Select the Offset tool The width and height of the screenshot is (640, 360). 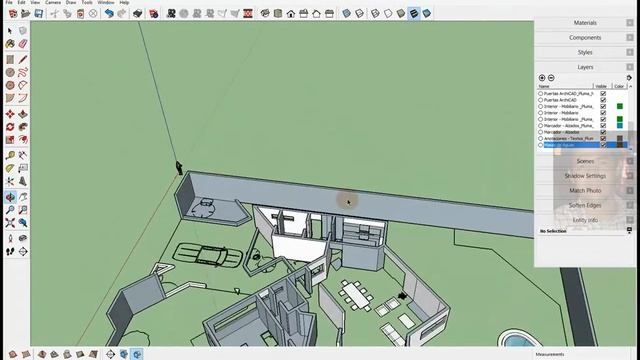23,140
